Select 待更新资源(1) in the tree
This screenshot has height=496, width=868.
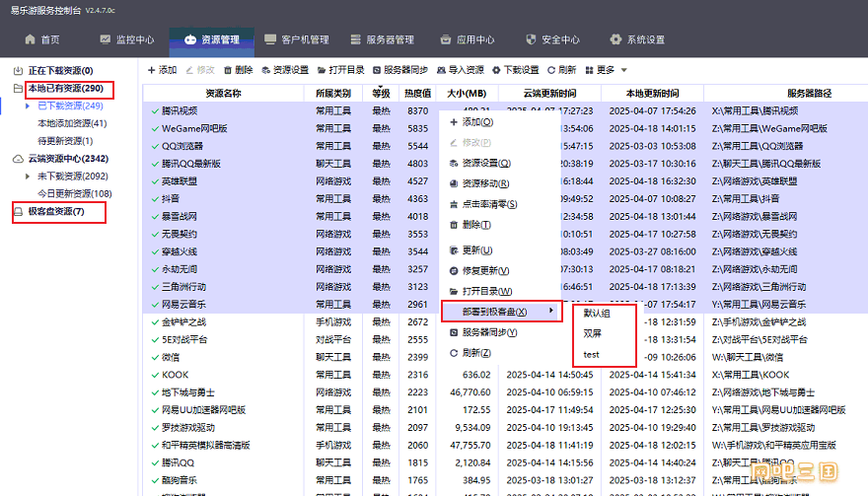tap(65, 141)
